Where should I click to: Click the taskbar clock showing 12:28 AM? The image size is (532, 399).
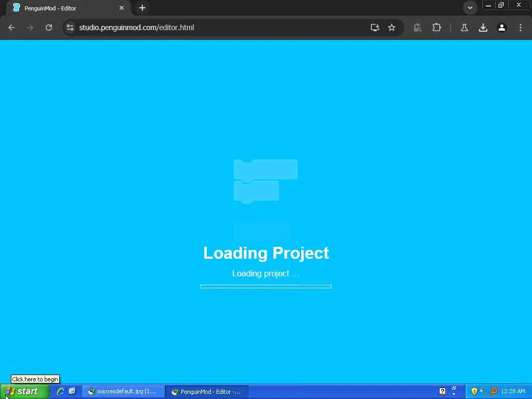click(513, 392)
